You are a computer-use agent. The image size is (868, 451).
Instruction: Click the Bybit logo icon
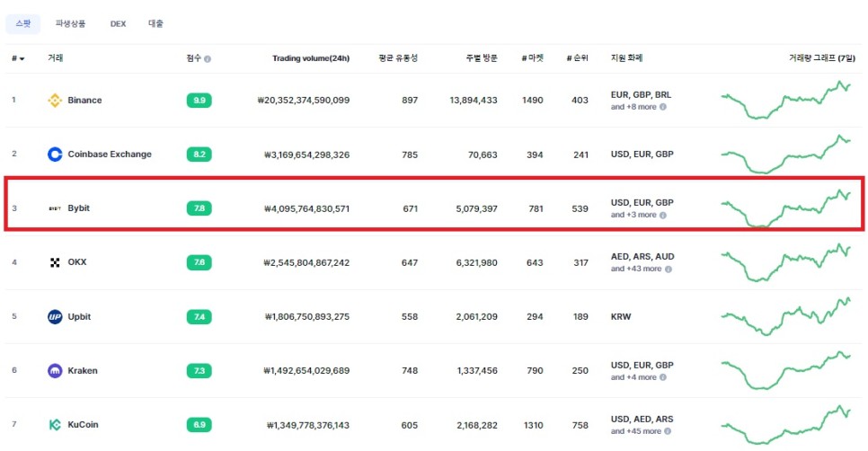(55, 208)
